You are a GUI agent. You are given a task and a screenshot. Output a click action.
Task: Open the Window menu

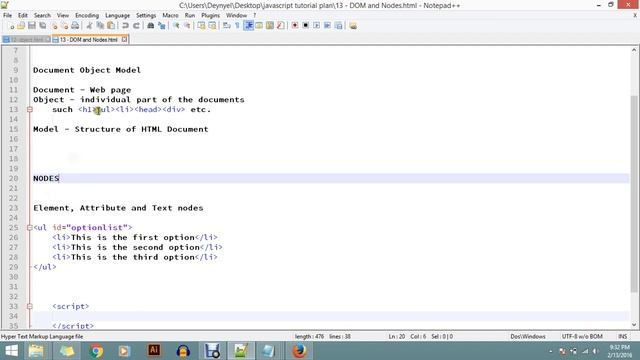point(236,15)
